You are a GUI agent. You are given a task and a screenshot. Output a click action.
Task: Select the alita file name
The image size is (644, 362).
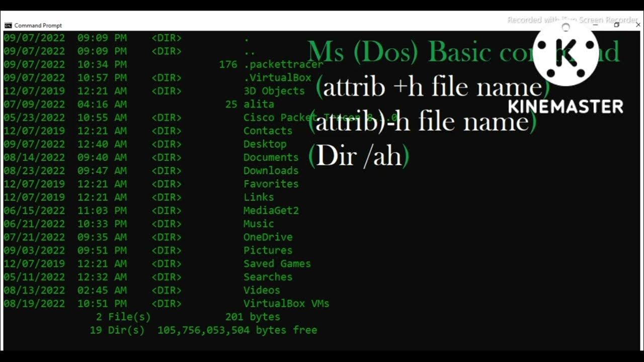coord(259,104)
